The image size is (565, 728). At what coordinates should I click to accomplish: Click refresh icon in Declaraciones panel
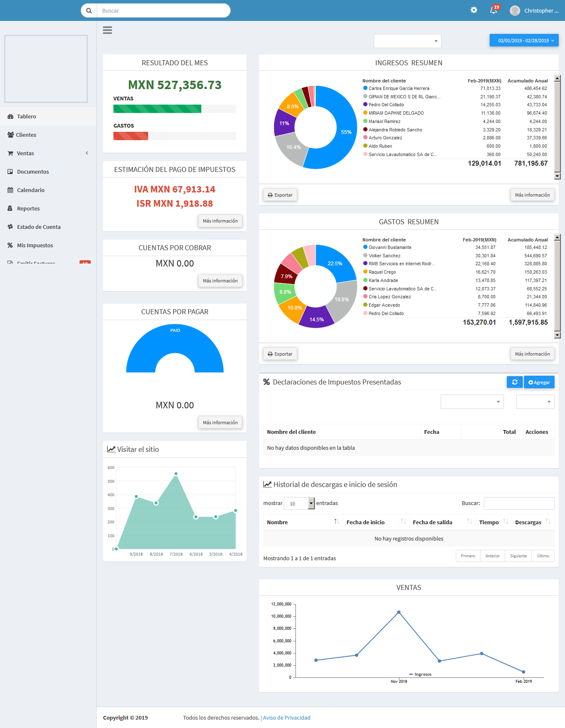(515, 382)
